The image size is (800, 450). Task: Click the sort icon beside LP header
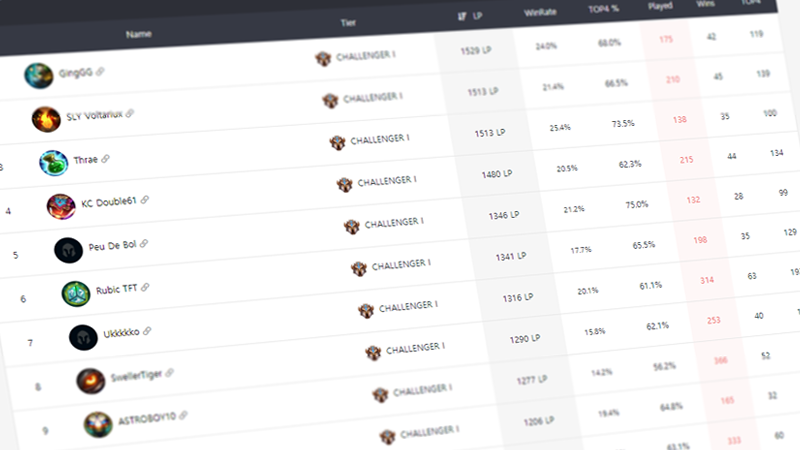(462, 16)
